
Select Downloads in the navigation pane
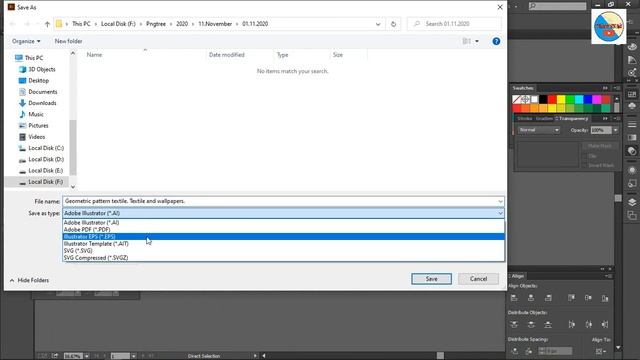[42, 103]
